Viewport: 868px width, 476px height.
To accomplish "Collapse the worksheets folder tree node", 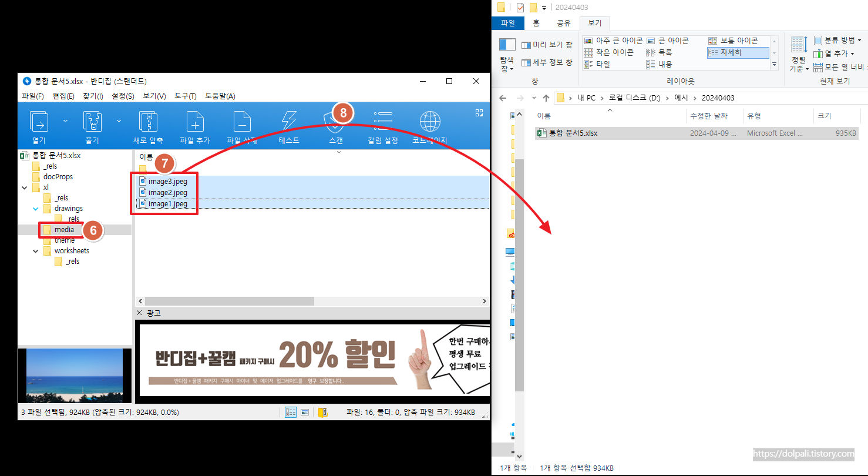I will 35,251.
